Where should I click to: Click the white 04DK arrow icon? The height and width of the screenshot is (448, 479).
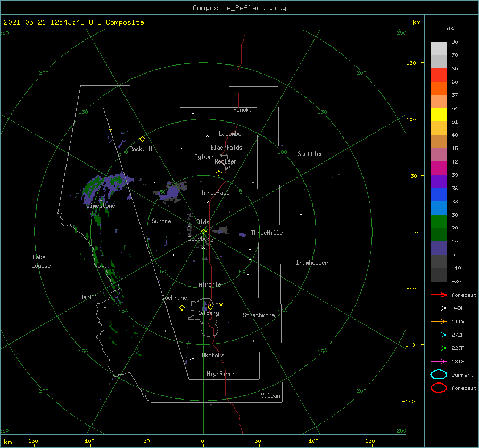coord(439,308)
